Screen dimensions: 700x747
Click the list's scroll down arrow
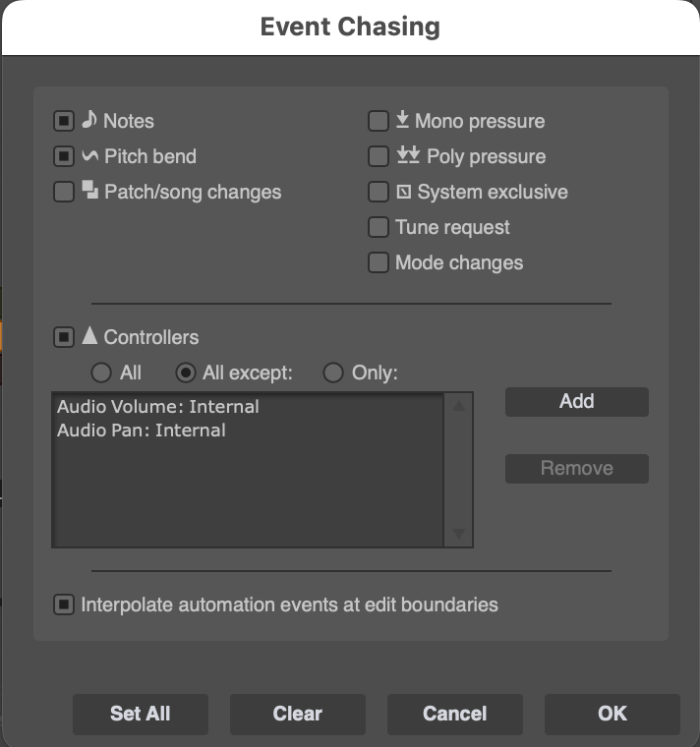[458, 534]
